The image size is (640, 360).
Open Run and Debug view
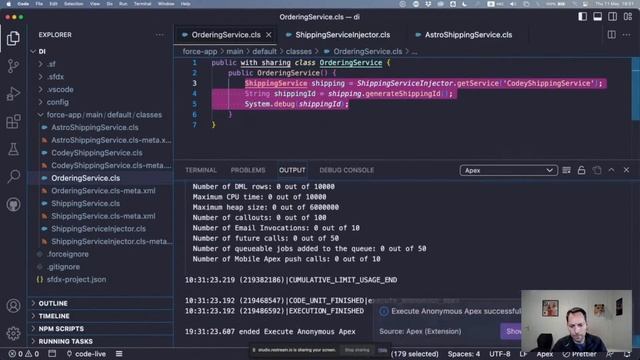[13, 94]
